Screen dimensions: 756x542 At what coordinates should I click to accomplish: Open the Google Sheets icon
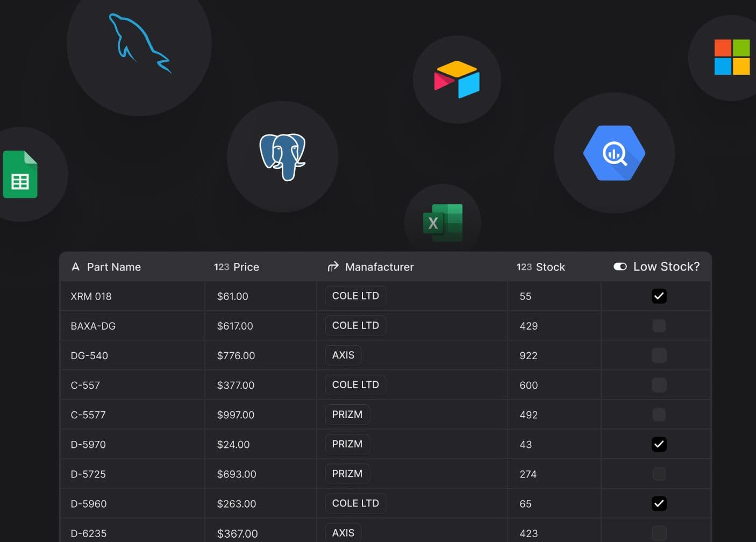(x=20, y=174)
